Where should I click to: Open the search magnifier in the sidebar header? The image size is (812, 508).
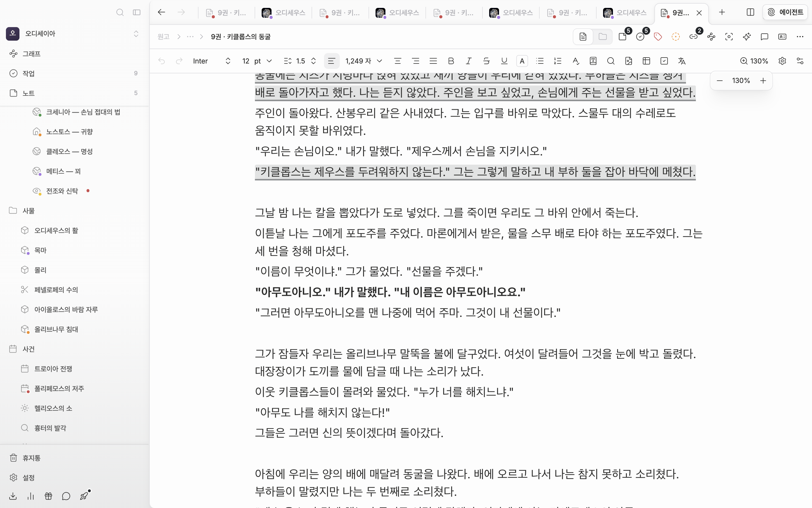[120, 12]
